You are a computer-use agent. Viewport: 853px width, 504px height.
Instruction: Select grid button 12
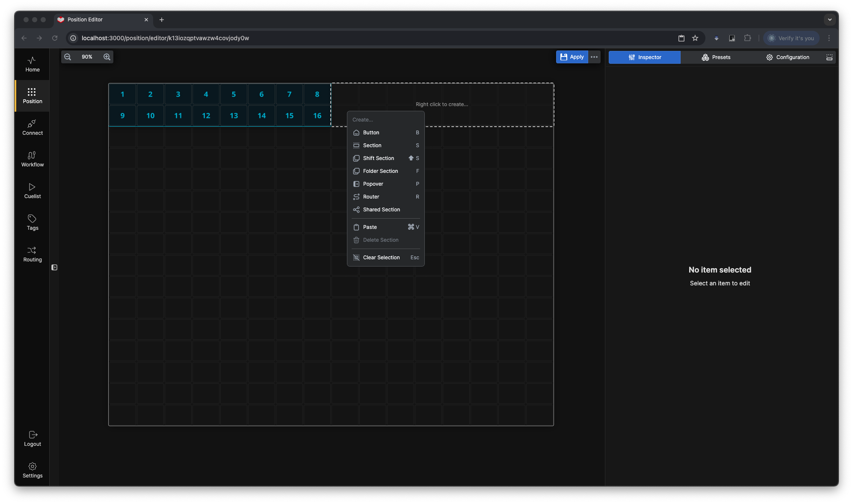coord(206,116)
